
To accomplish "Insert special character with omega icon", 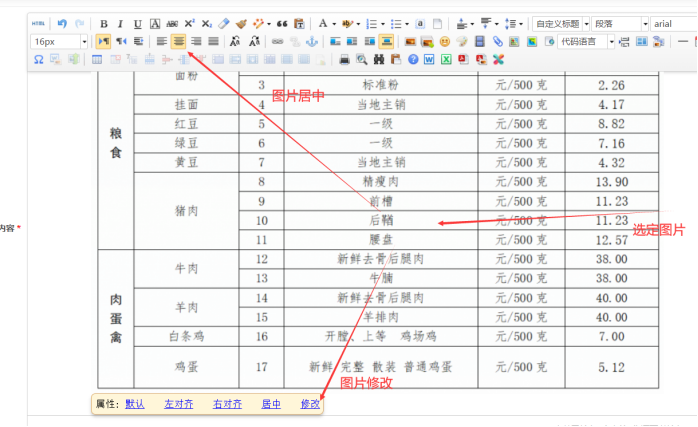I will (38, 59).
